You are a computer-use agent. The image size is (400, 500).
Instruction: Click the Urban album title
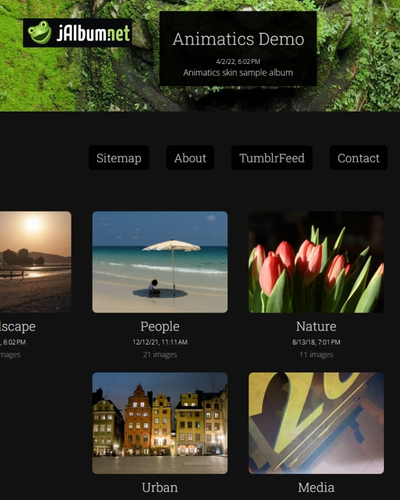[x=160, y=487]
